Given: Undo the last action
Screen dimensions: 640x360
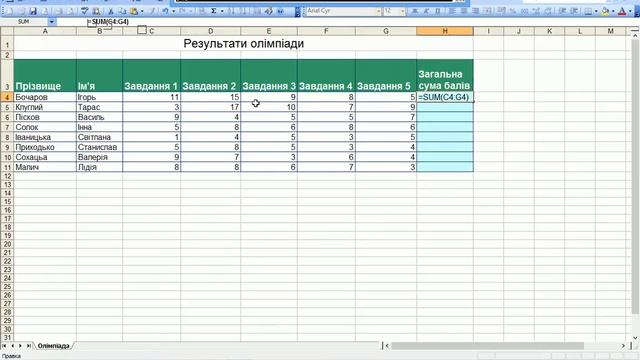Looking at the screenshot, I should tap(165, 11).
